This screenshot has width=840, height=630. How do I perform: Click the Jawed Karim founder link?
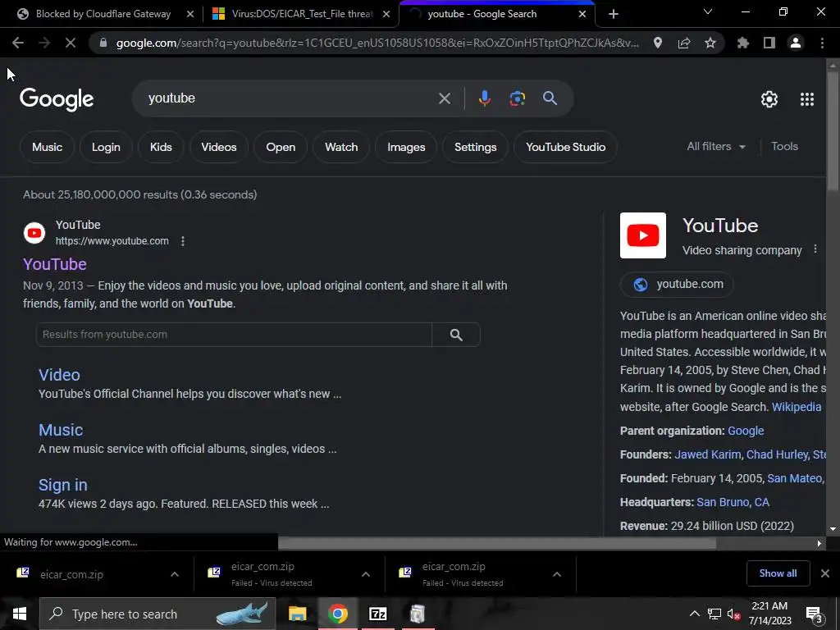pyautogui.click(x=707, y=454)
